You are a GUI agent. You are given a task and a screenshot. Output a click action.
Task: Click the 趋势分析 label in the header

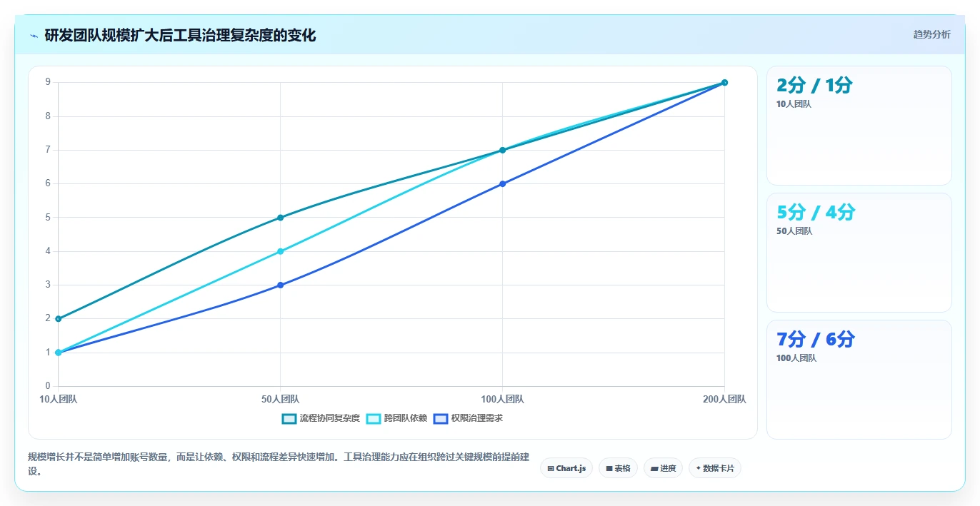pyautogui.click(x=931, y=34)
